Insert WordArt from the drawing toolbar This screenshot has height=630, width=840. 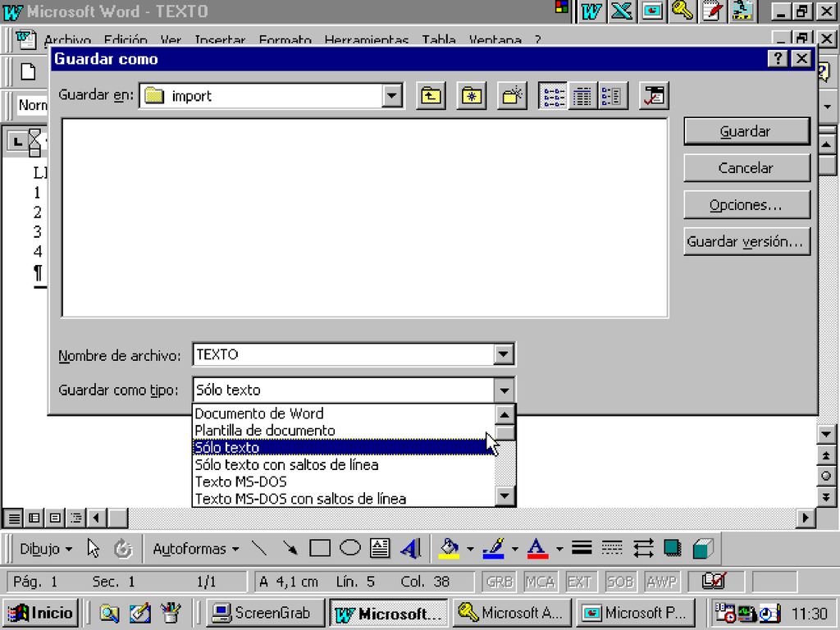(410, 549)
